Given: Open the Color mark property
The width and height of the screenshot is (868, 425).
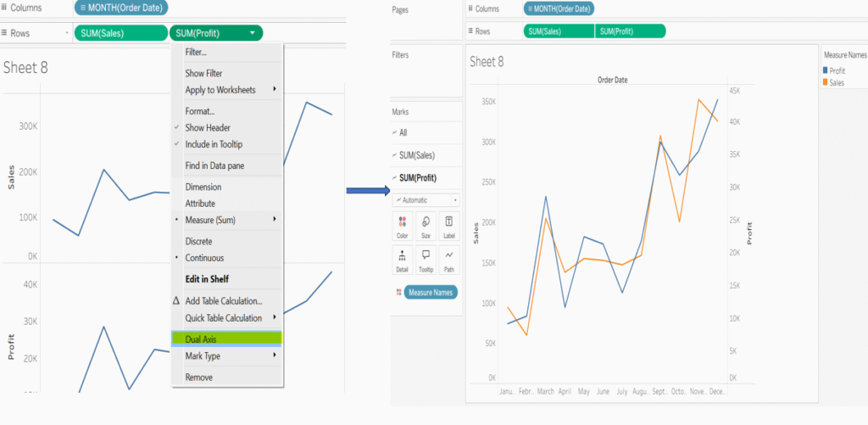Looking at the screenshot, I should (402, 223).
